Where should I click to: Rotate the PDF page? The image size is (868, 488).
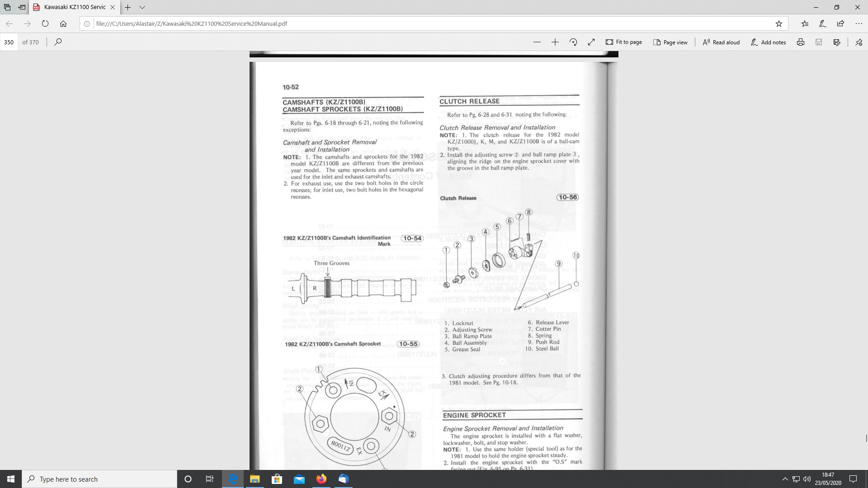pyautogui.click(x=573, y=42)
